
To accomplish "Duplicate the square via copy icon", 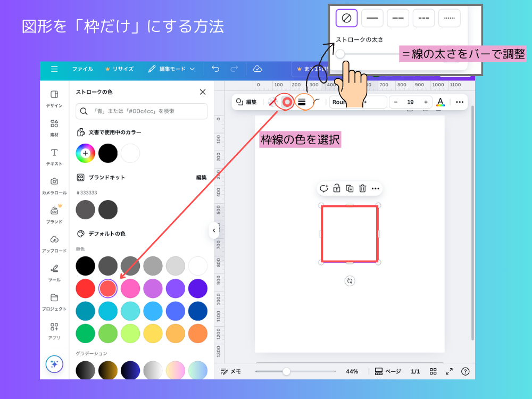I will click(350, 188).
